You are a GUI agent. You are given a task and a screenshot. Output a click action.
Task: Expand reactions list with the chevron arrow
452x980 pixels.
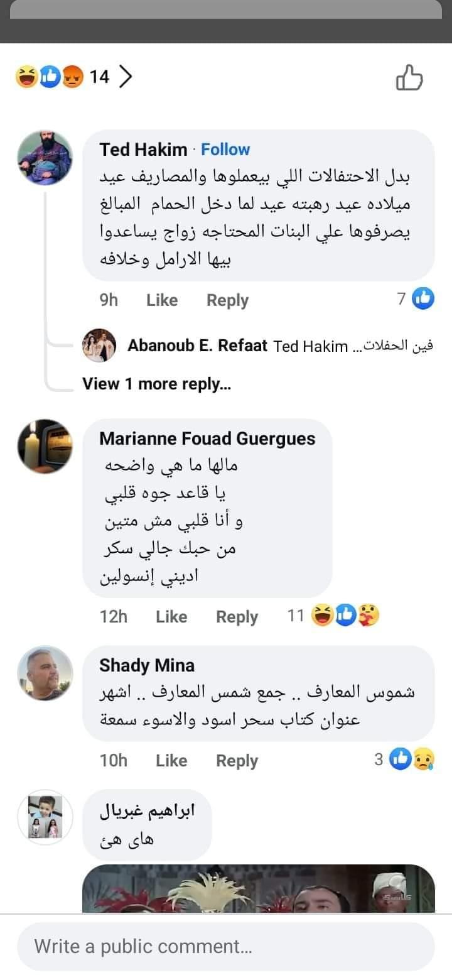126,77
